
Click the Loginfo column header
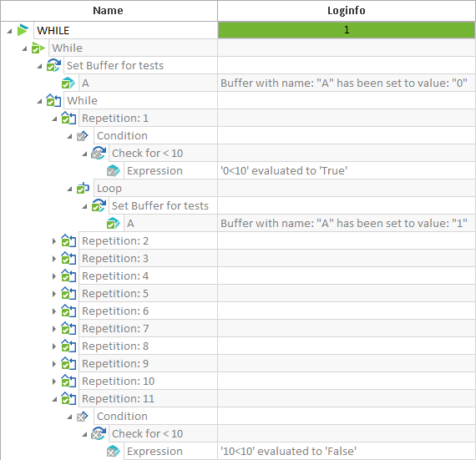(347, 11)
